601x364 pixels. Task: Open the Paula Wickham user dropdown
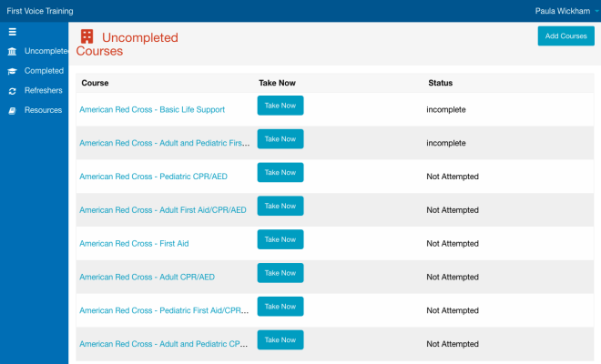[x=566, y=11]
